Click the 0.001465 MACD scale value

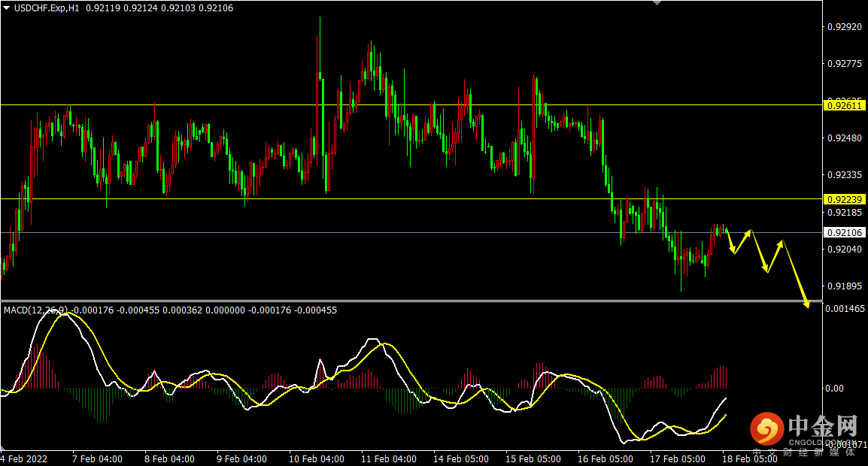pos(844,309)
